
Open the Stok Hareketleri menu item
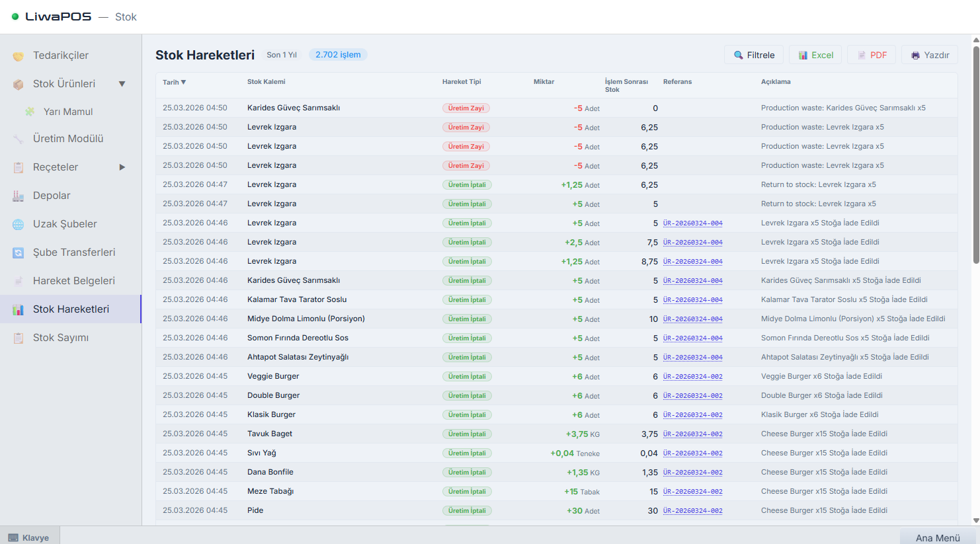(71, 309)
